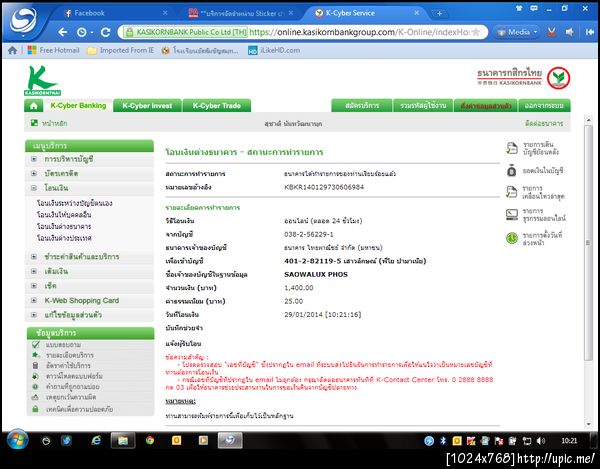The width and height of the screenshot is (600, 469).
Task: Click the second document icon, below the money bag
Action: (x=512, y=192)
